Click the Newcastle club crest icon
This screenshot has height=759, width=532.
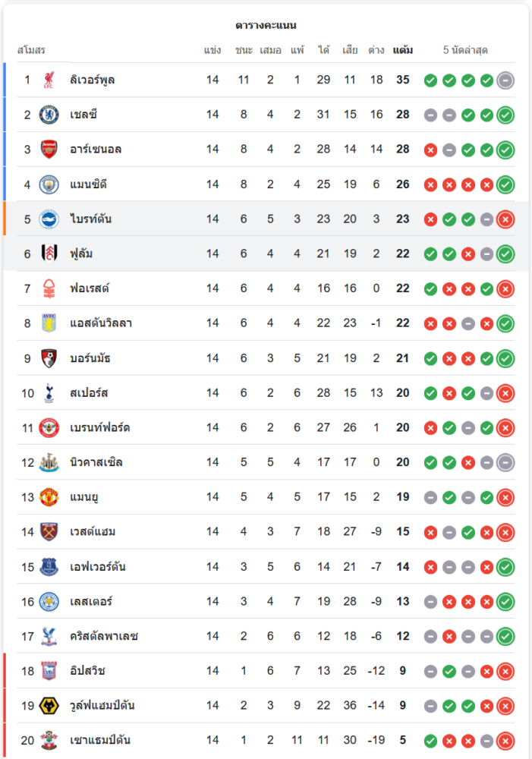click(x=49, y=462)
